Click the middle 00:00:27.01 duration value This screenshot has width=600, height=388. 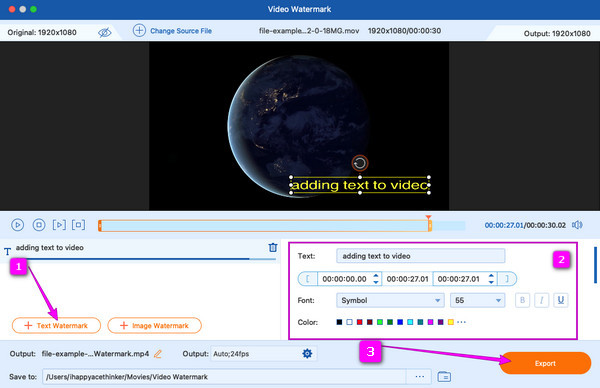point(408,279)
